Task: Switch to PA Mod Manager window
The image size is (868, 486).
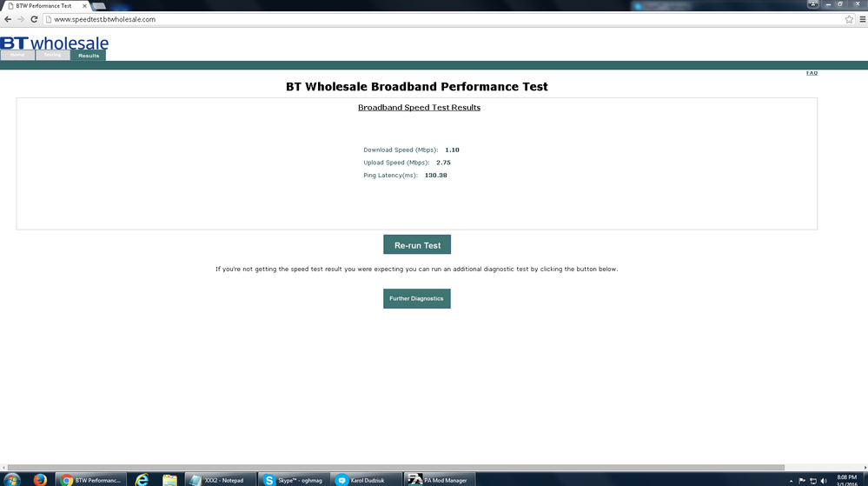Action: 441,480
